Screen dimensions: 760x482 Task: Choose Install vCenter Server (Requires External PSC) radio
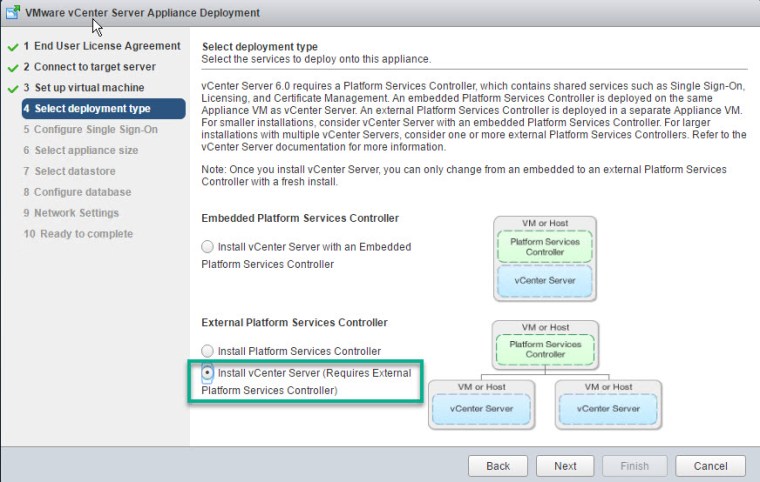pyautogui.click(x=208, y=373)
